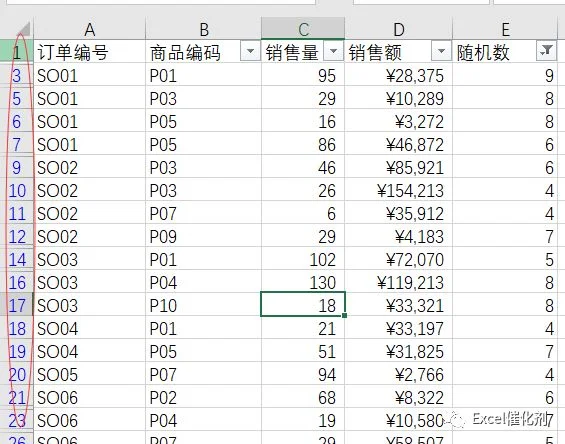
Task: Select random number 9 in row 3
Action: (x=506, y=75)
